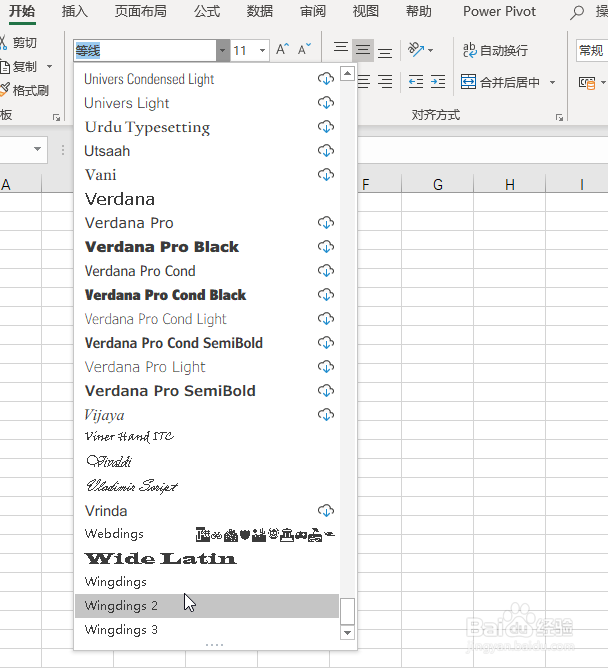This screenshot has width=608, height=668.
Task: Click the bottom align icon
Action: click(x=385, y=53)
